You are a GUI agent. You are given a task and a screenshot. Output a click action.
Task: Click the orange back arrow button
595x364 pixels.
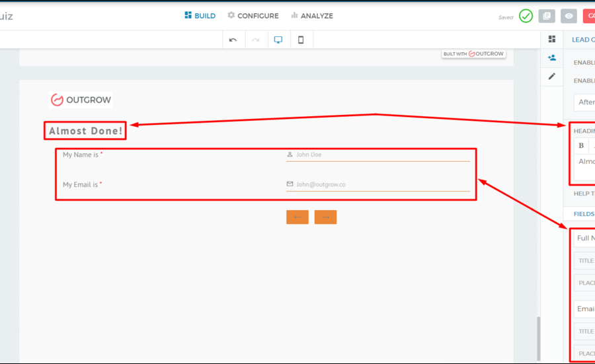297,217
